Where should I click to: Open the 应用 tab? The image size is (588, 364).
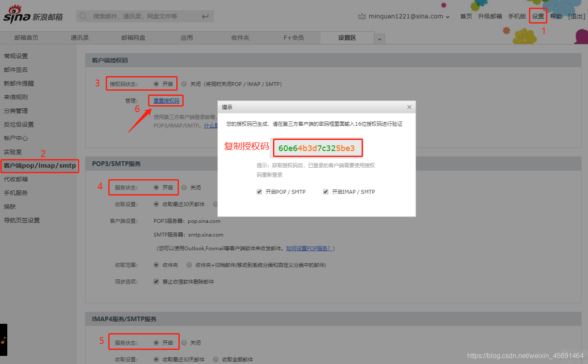pos(187,38)
